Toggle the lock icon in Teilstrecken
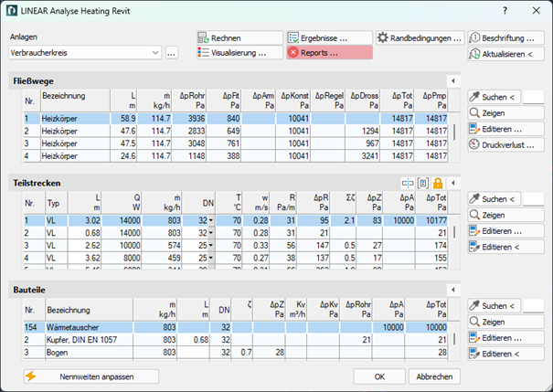Screen dimensions: 553x392 click(438, 184)
